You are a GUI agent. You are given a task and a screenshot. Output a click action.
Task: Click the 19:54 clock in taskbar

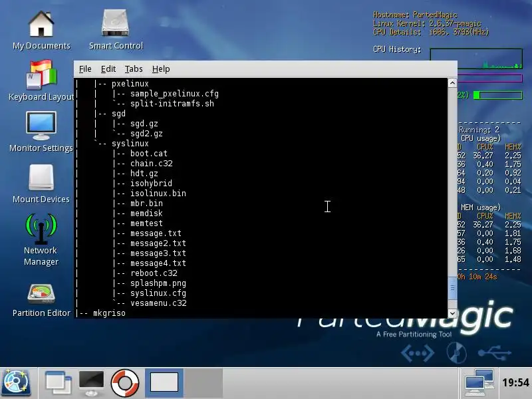(515, 383)
